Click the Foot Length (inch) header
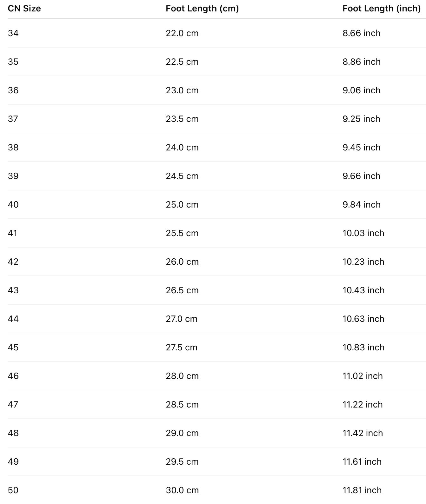Viewport: 426px width, 504px height. click(x=382, y=9)
